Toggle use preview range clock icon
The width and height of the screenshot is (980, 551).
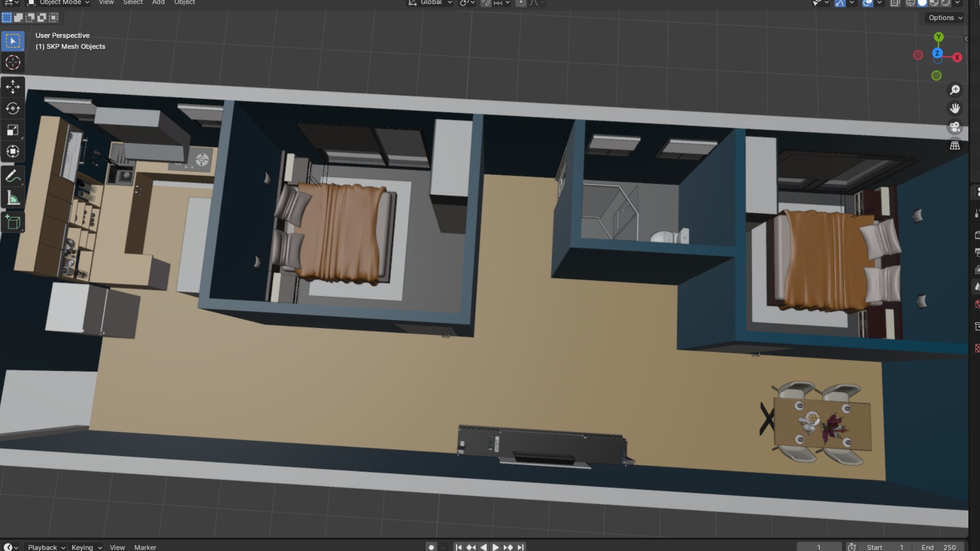[x=852, y=547]
